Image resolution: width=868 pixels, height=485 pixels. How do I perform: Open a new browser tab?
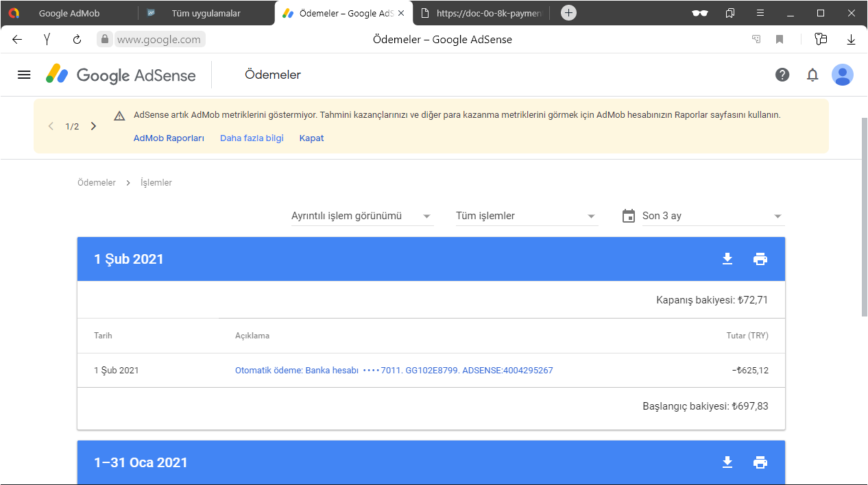pos(568,13)
